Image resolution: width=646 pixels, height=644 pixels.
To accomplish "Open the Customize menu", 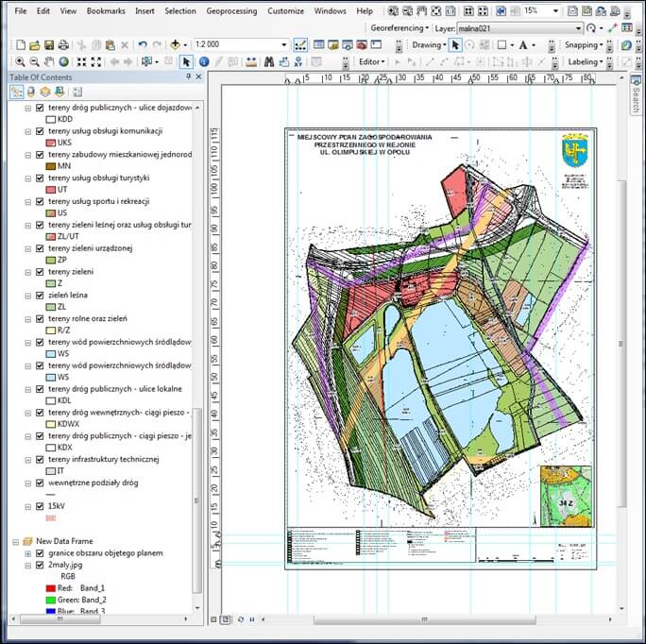I will click(x=285, y=11).
